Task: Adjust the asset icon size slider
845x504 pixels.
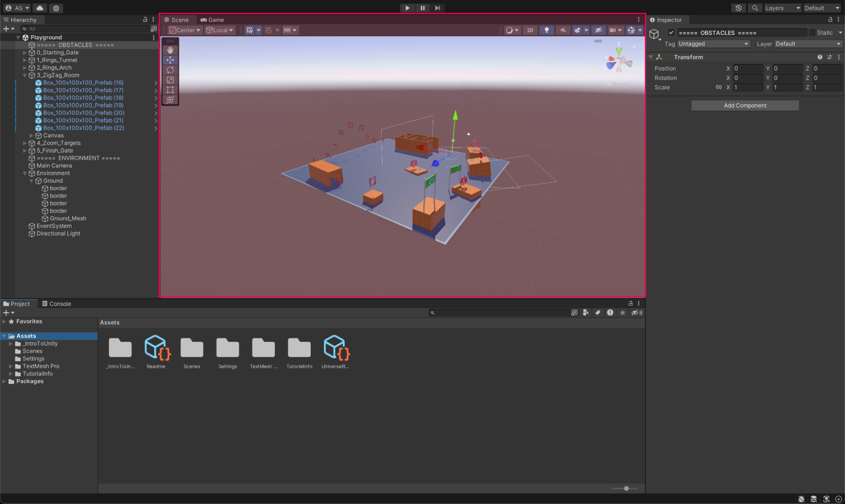Action: pos(626,488)
